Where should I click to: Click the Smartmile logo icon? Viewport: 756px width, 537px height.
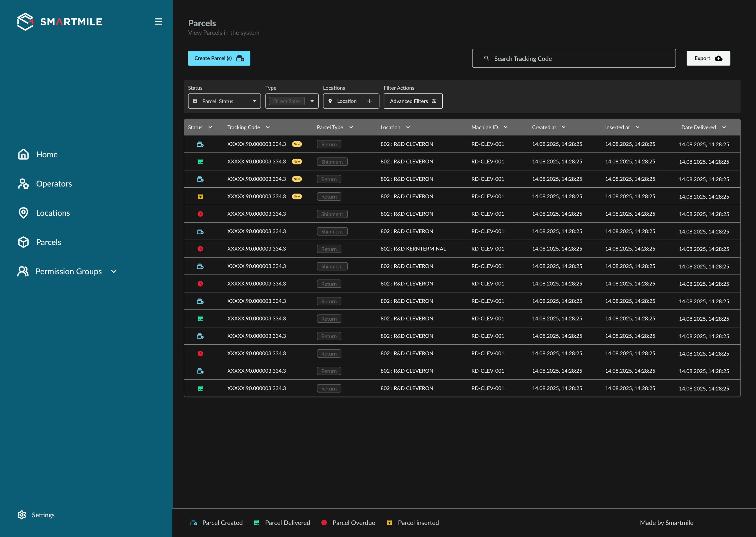coord(25,22)
